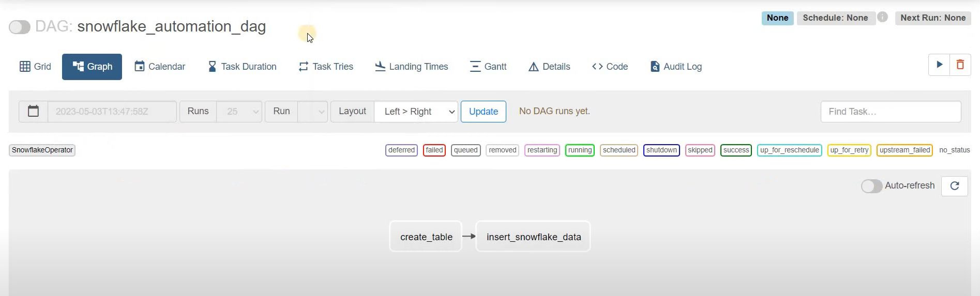
Task: Click the 'No DAG runs yet.' message
Action: tap(554, 111)
